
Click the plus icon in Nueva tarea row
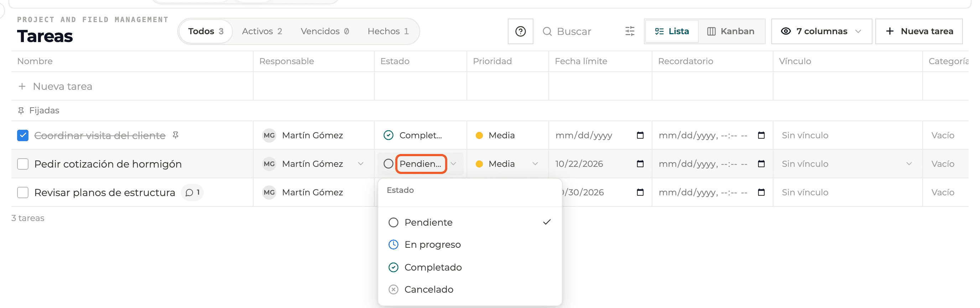click(22, 86)
